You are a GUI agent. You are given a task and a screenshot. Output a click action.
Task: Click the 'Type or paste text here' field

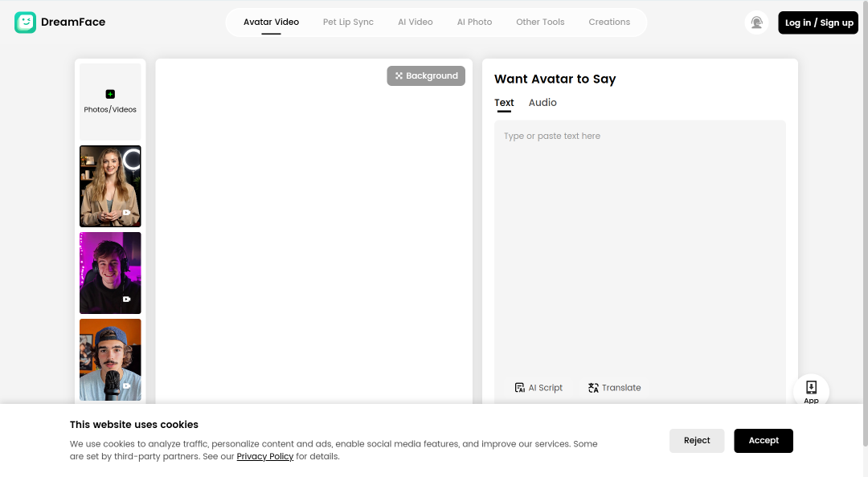coord(640,249)
